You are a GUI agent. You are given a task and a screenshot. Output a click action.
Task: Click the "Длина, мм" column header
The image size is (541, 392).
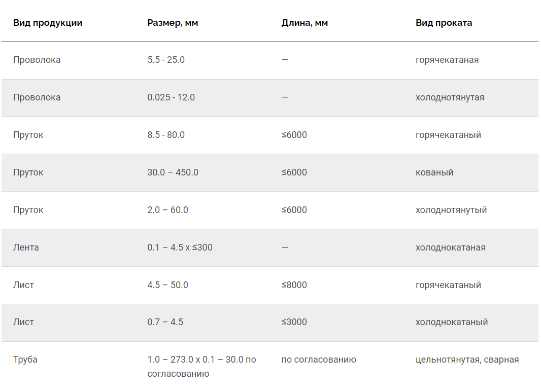305,23
